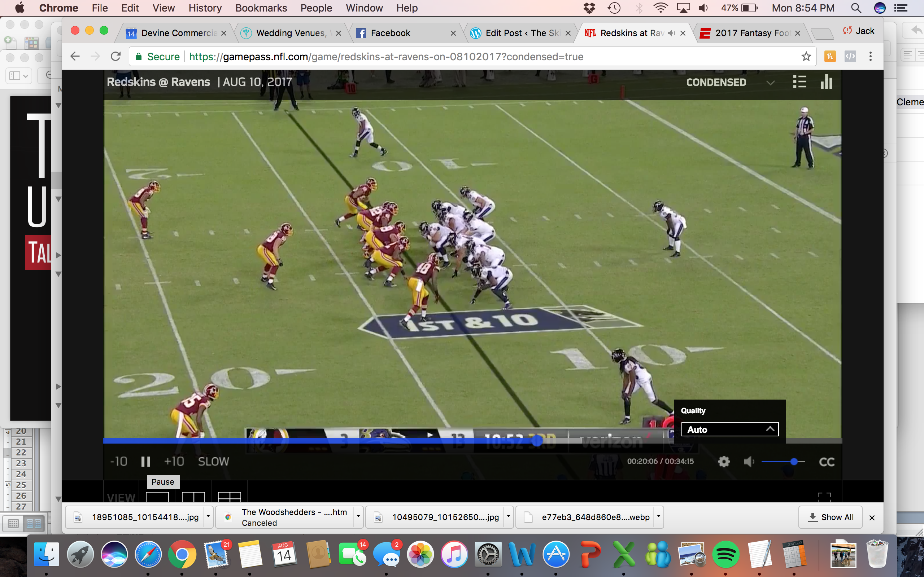Open the play list icon
The height and width of the screenshot is (577, 924).
point(799,82)
